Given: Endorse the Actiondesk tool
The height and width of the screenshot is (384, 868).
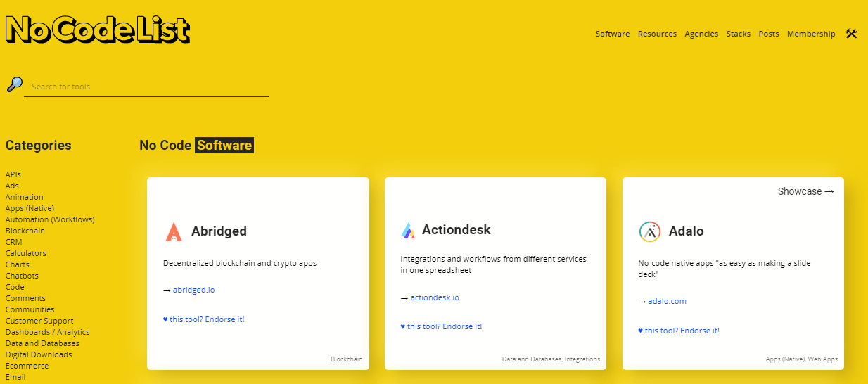Looking at the screenshot, I should click(x=442, y=326).
